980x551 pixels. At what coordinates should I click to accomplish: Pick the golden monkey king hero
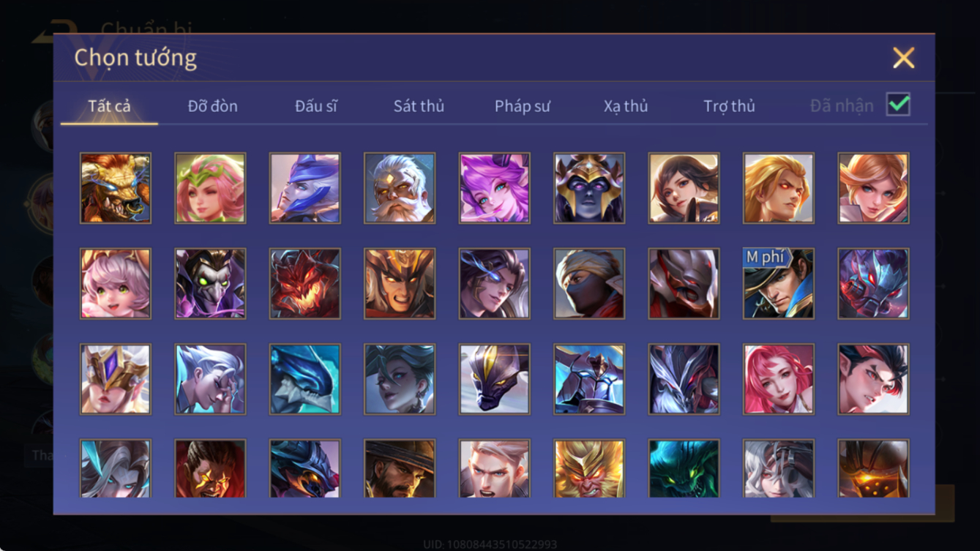[x=589, y=468]
